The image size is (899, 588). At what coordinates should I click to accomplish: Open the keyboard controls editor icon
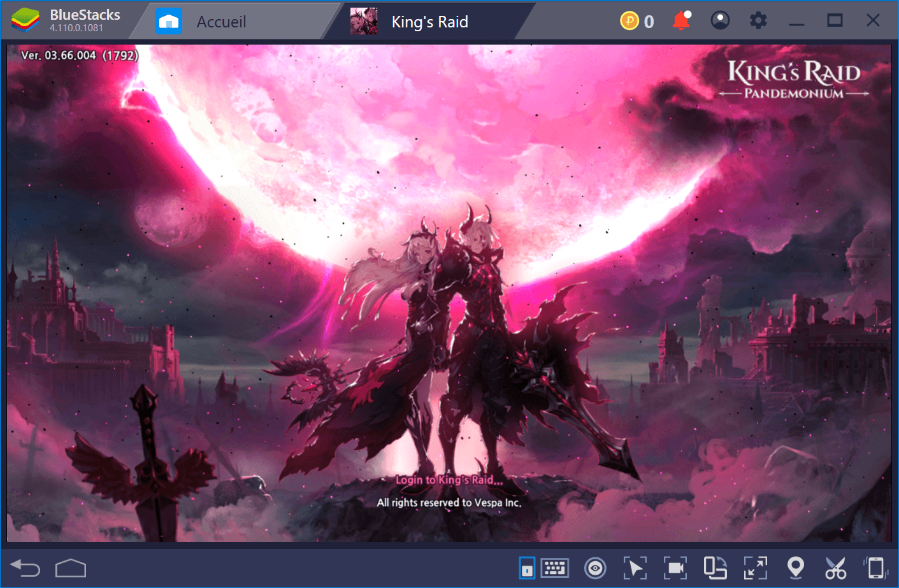click(554, 567)
